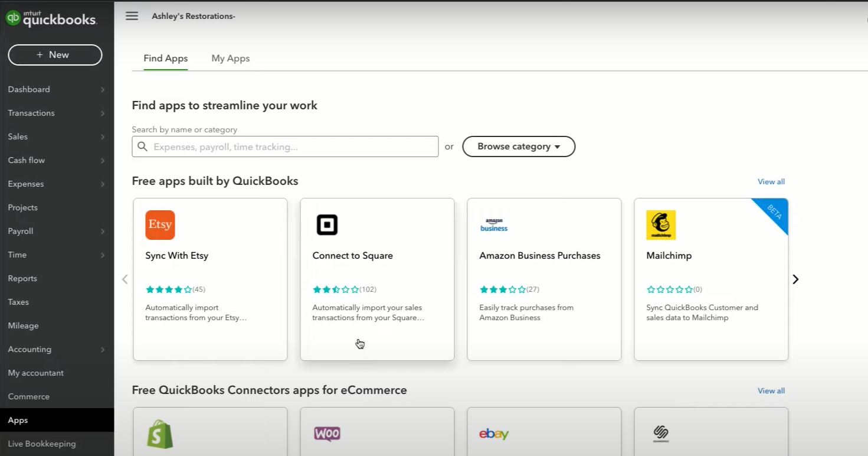Screen dimensions: 868x456
Task: Click the Mailchimp description text
Action: coord(702,312)
